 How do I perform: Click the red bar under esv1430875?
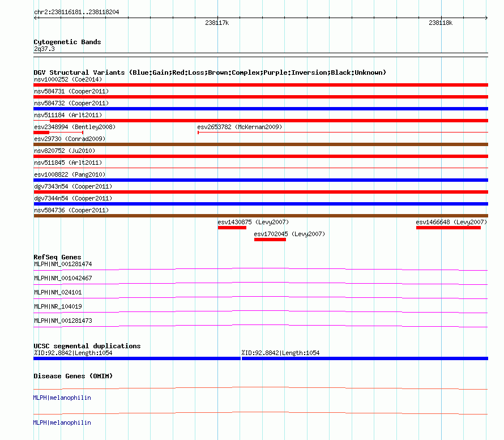[232, 228]
